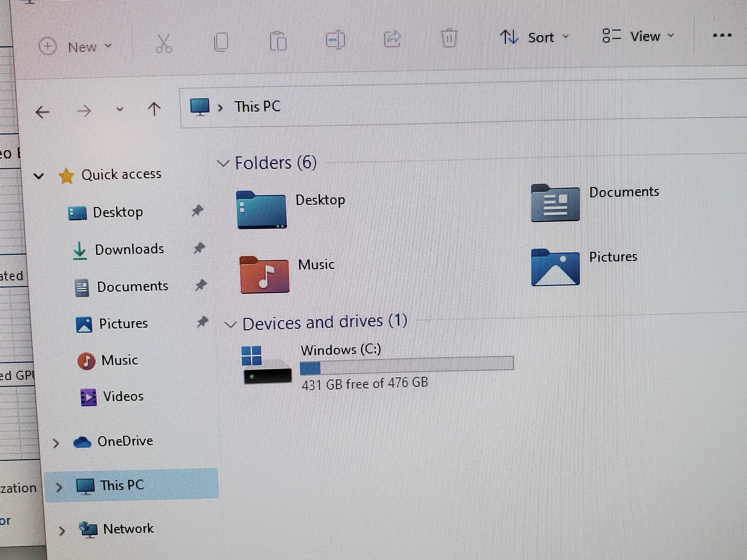The image size is (747, 560).
Task: Expand the This PC tree node
Action: tap(59, 487)
